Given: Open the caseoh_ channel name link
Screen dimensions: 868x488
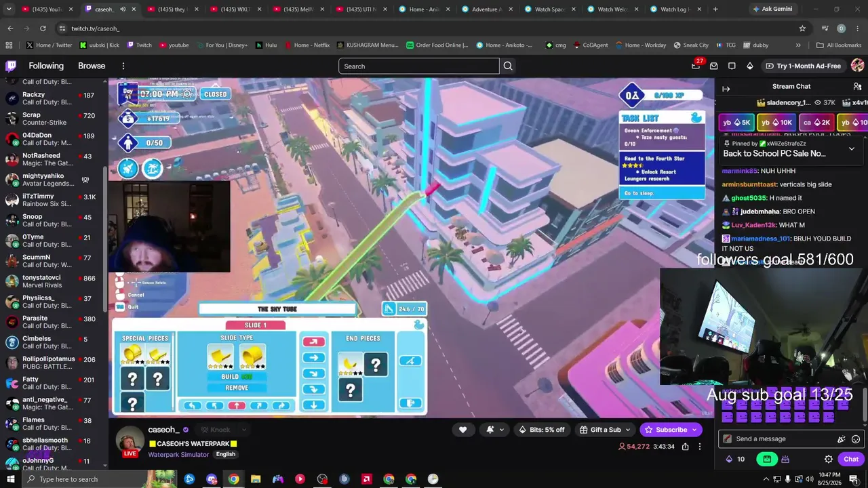Looking at the screenshot, I should coord(163,430).
